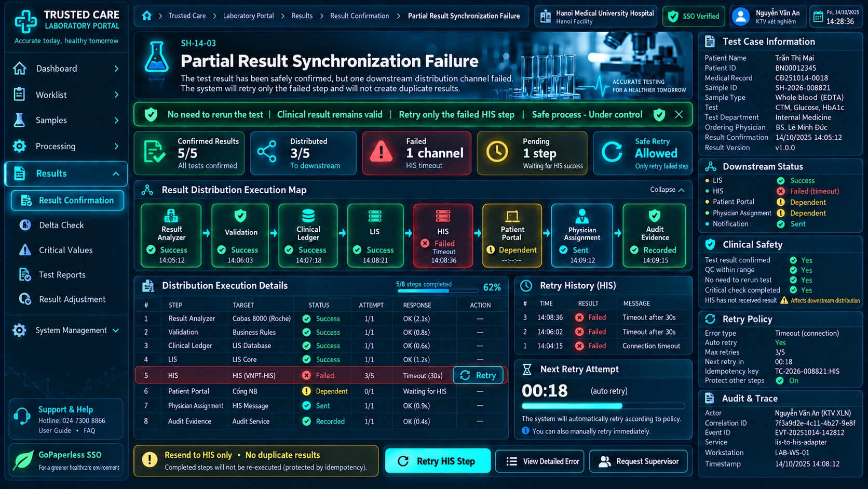Screen dimensions: 868x489
Task: Click the HIS Failed node in execution map
Action: (443, 235)
